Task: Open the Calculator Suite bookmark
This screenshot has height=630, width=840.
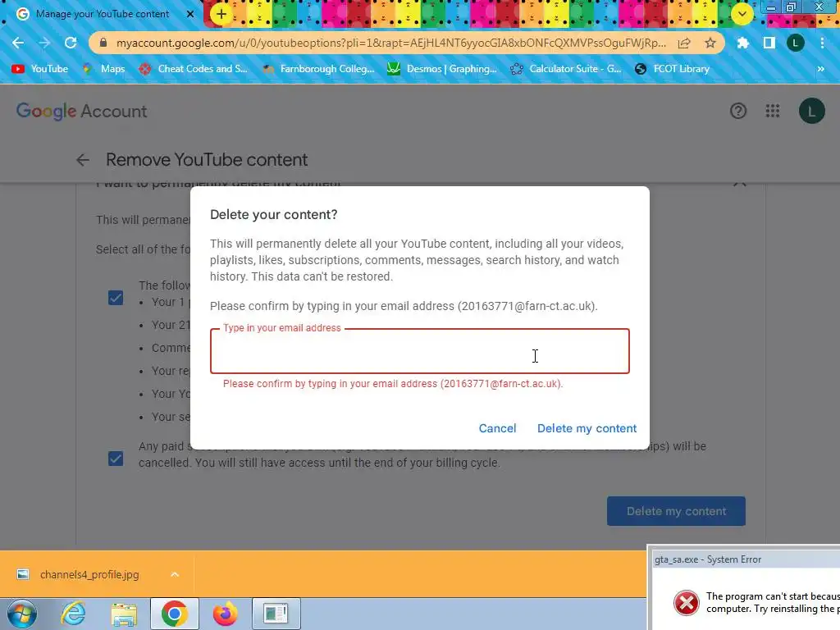Action: (566, 69)
